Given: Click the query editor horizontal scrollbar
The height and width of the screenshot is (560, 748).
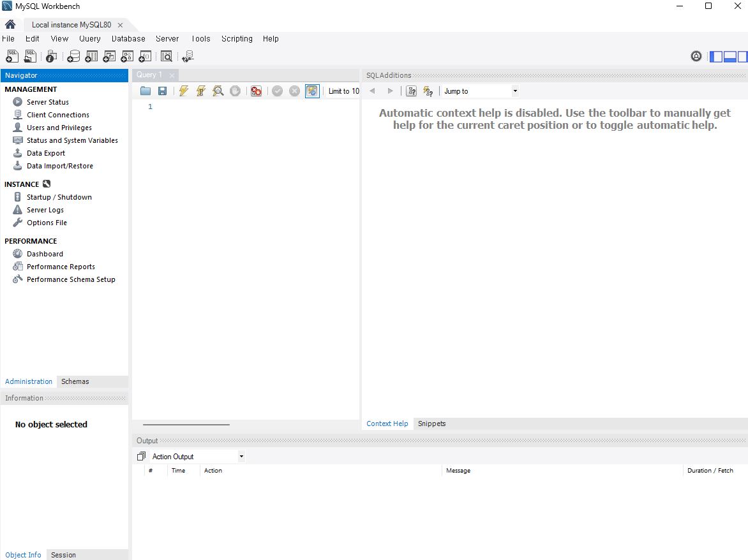Looking at the screenshot, I should point(186,424).
